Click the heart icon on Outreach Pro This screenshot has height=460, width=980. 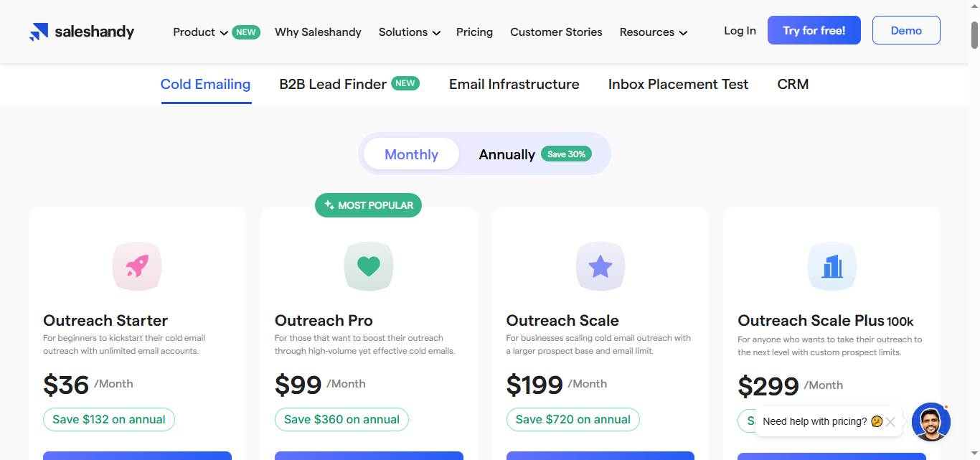[368, 266]
